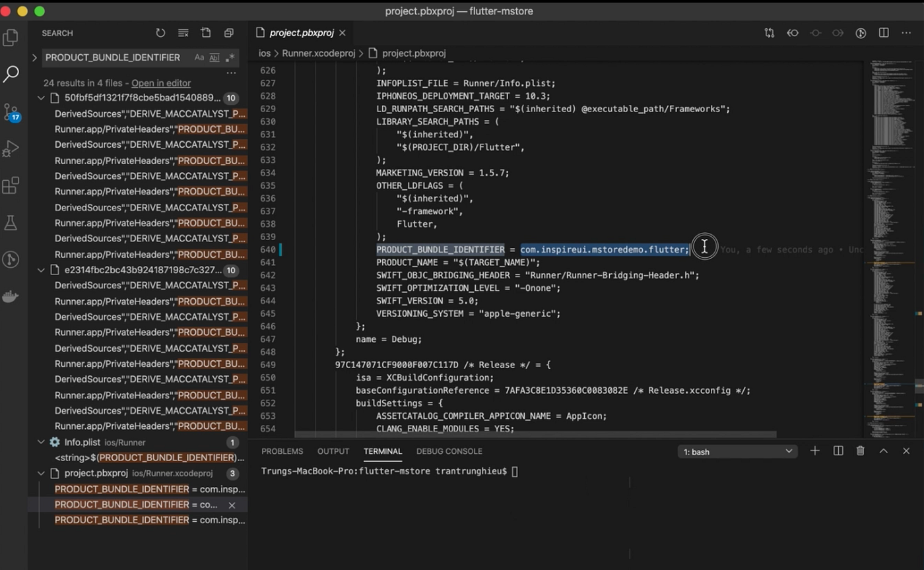Open the Run and Debug view
The height and width of the screenshot is (570, 924).
point(11,149)
